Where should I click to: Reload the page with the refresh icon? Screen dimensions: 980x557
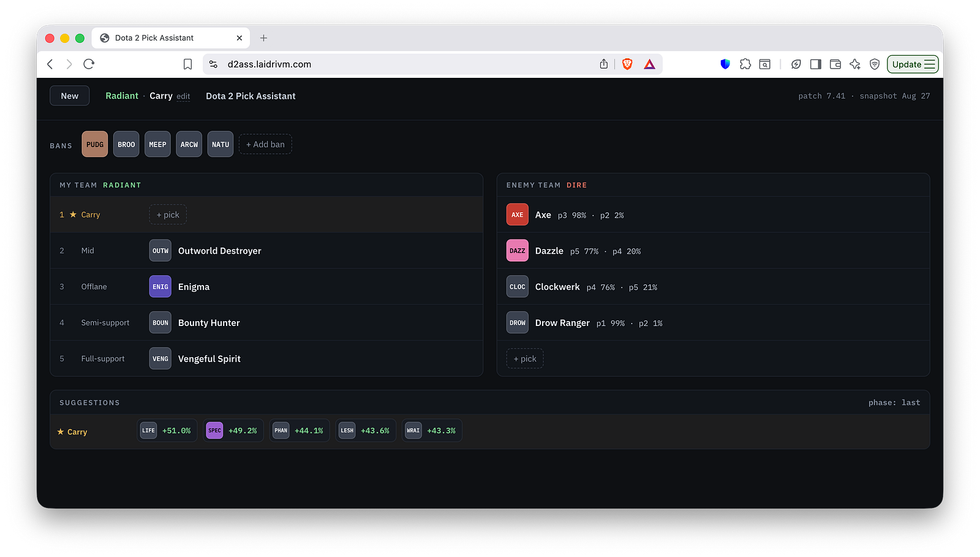pos(89,64)
